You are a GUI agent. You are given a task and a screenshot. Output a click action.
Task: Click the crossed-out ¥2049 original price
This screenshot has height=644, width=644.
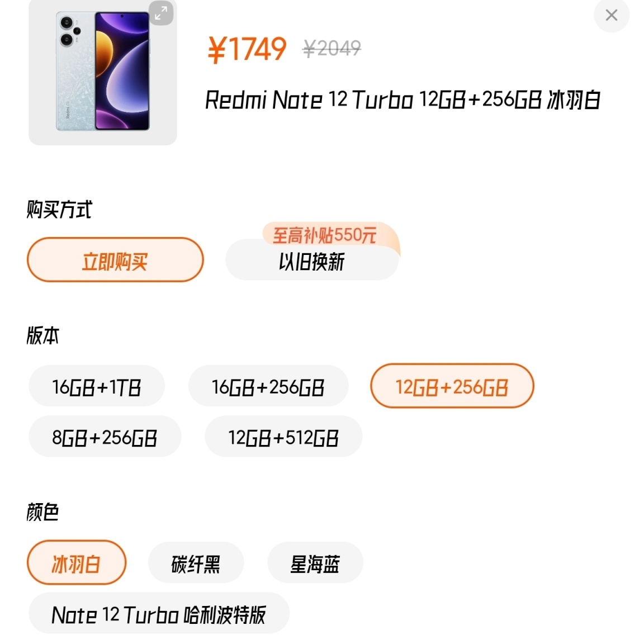pos(332,49)
